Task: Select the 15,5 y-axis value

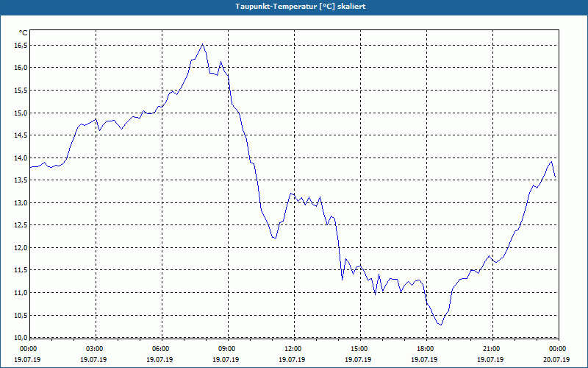Action: click(21, 90)
